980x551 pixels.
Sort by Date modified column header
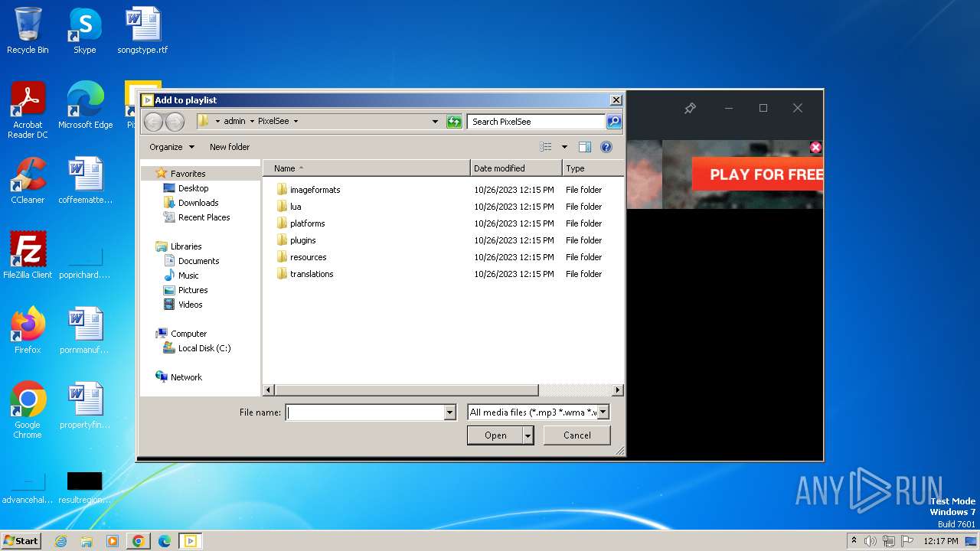click(x=516, y=168)
